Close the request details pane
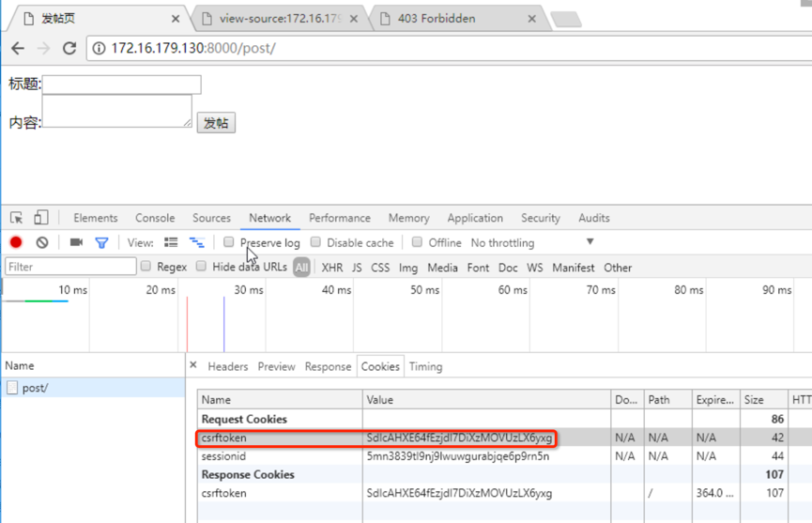 (x=193, y=365)
